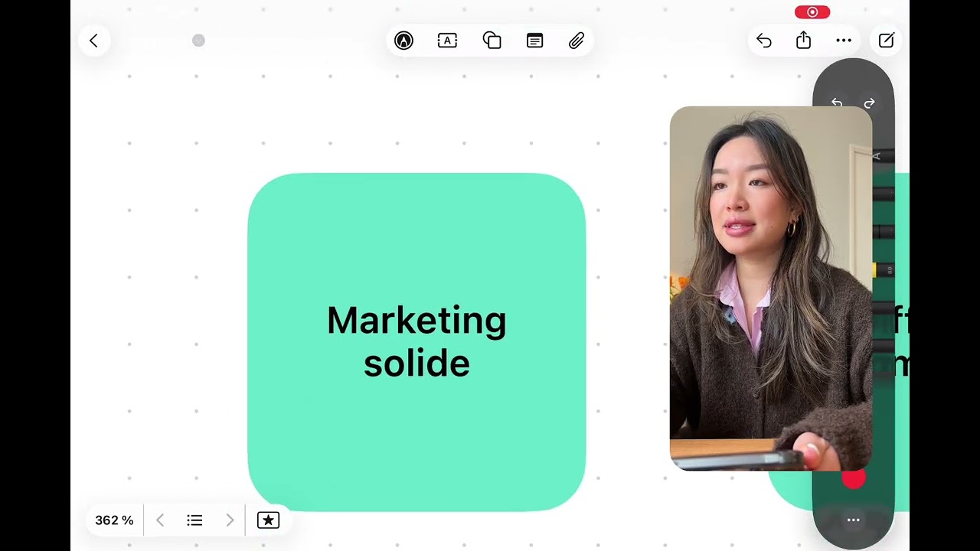
Task: Insert a text box from the toolbar
Action: (x=447, y=41)
